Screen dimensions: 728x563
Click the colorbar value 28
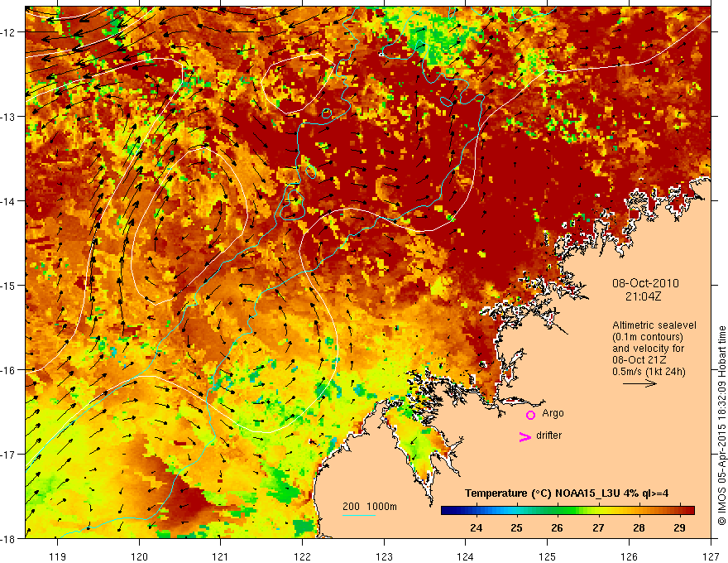tap(639, 527)
